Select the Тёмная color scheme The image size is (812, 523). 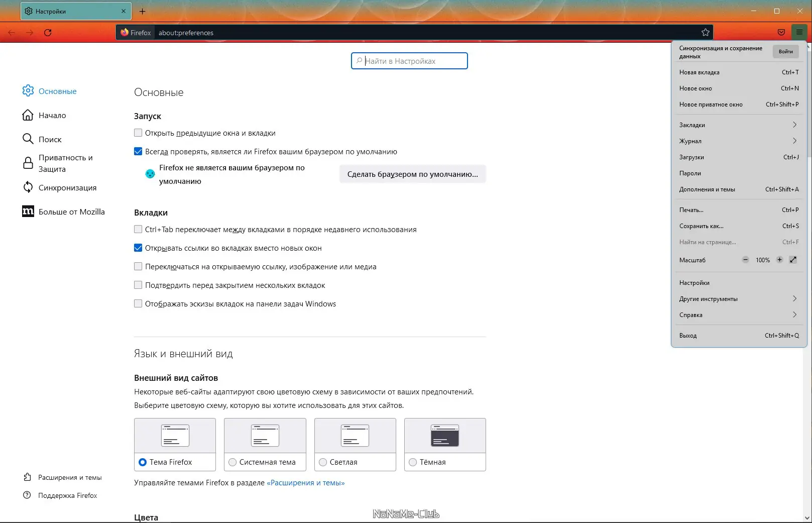pyautogui.click(x=413, y=462)
